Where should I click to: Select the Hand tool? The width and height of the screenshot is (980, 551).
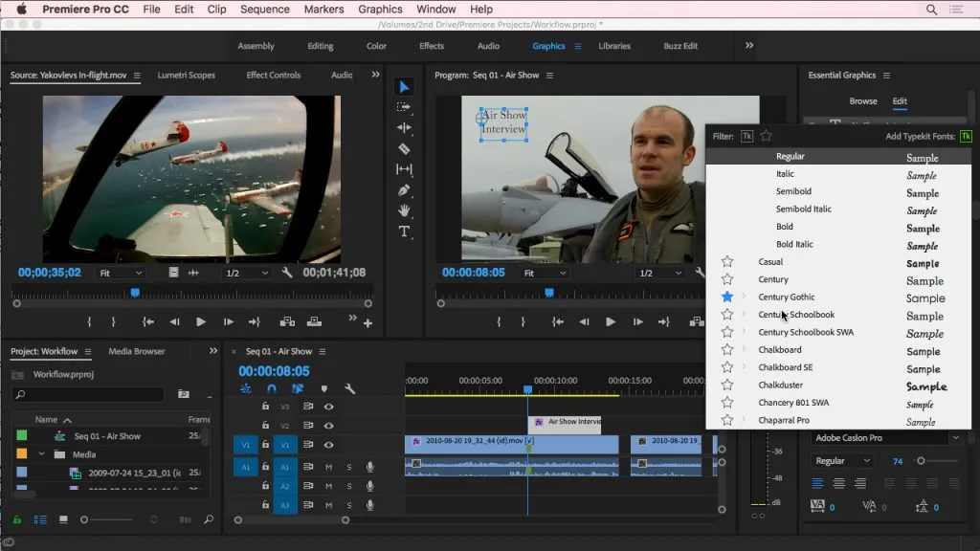pos(403,211)
